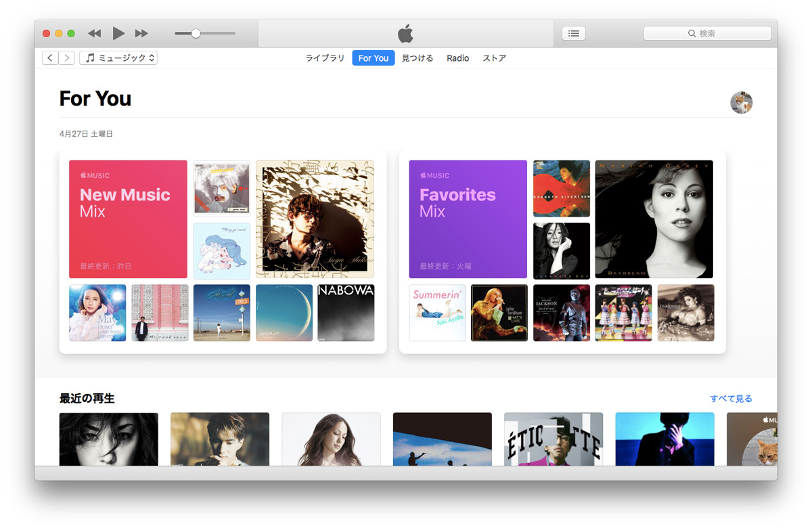This screenshot has width=812, height=530.
Task: Go forward with the right chevron
Action: coord(66,58)
